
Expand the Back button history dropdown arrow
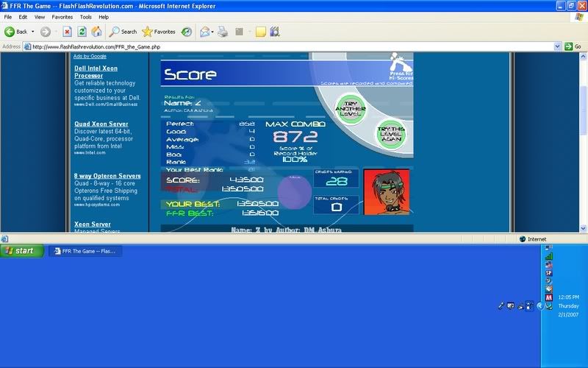(x=32, y=32)
